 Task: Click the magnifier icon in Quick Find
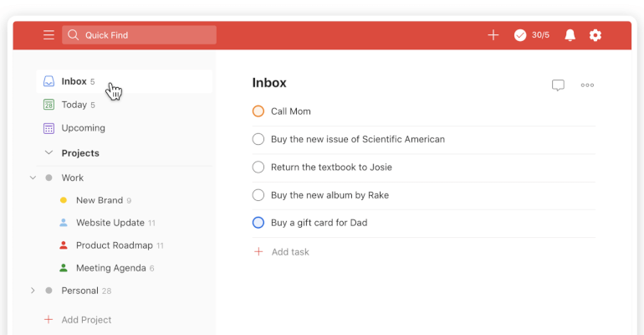click(x=73, y=35)
